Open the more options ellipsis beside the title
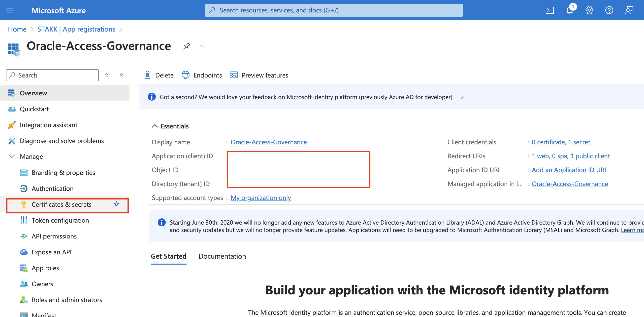This screenshot has width=644, height=317. click(x=202, y=46)
